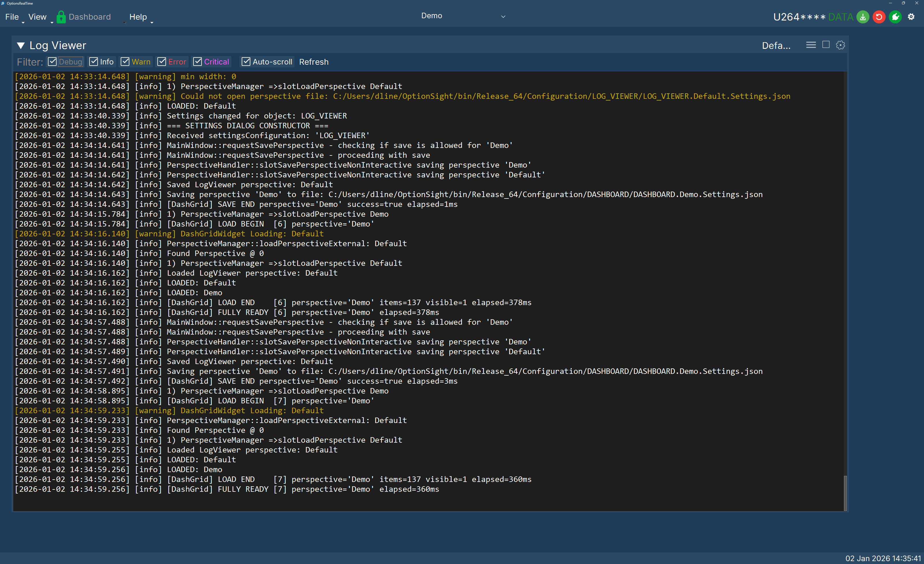Open the Demo perspective dropdown
Screen dimensions: 924x564
coord(503,16)
